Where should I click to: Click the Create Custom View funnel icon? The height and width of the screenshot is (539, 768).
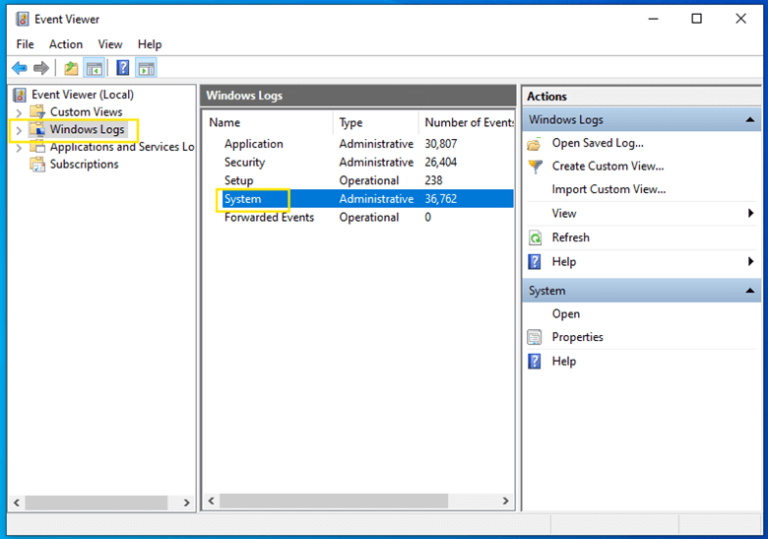pos(535,167)
